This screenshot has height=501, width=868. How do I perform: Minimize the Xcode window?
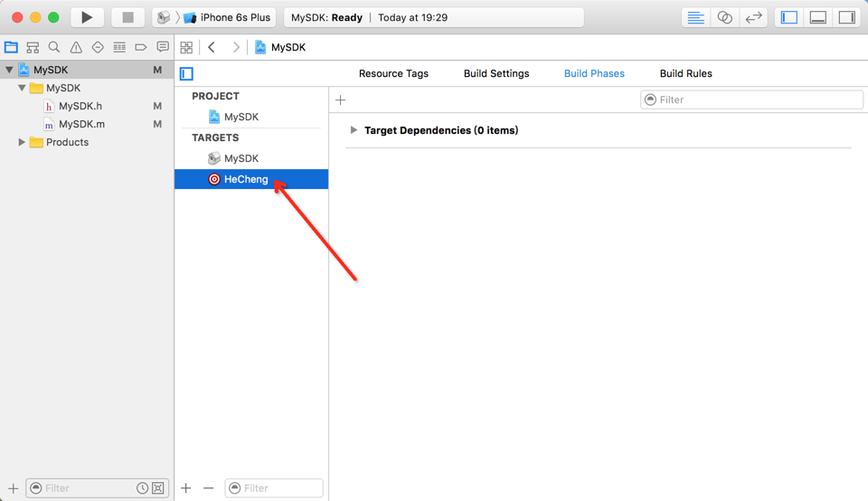tap(35, 17)
